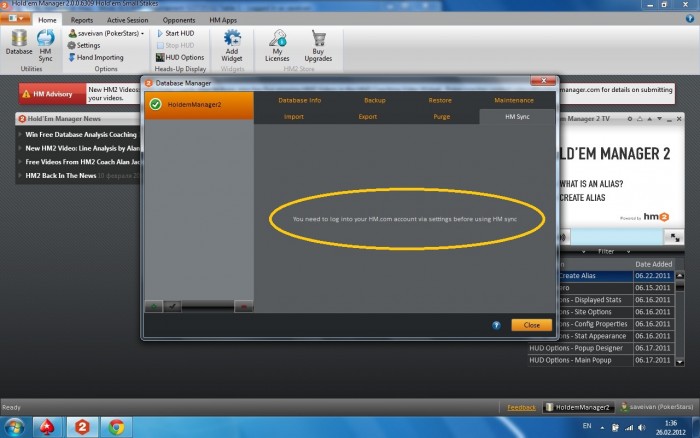The width and height of the screenshot is (700, 438).
Task: Select HoldemManager2 database in the list
Action: (199, 105)
